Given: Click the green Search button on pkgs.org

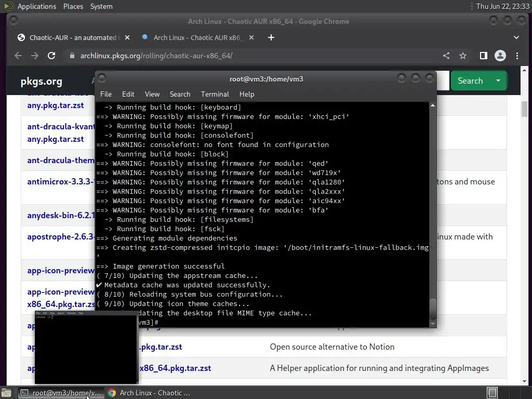Looking at the screenshot, I should pos(470,81).
